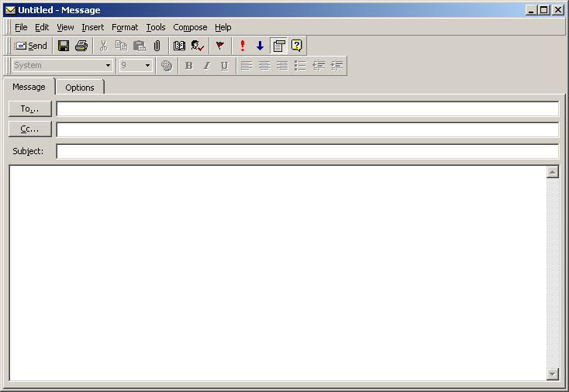Click the font color palette icon

pyautogui.click(x=167, y=66)
